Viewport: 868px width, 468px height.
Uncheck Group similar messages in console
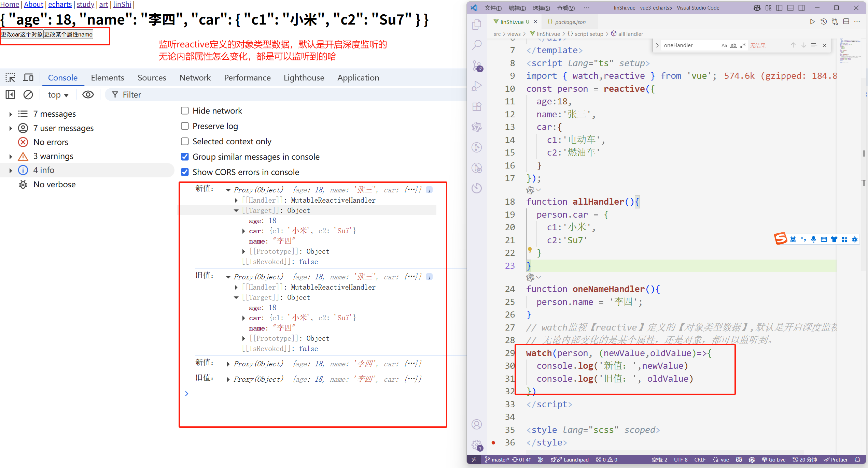[x=185, y=157]
